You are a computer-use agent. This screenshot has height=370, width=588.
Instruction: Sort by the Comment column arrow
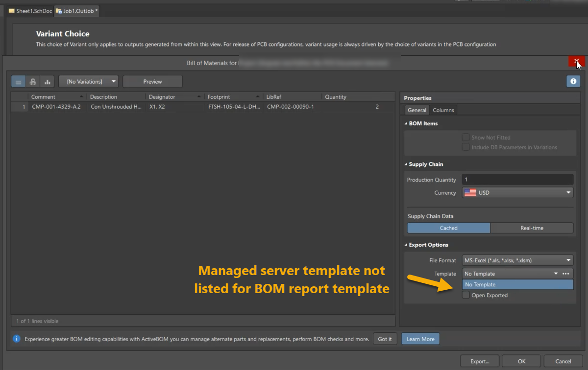(x=81, y=97)
